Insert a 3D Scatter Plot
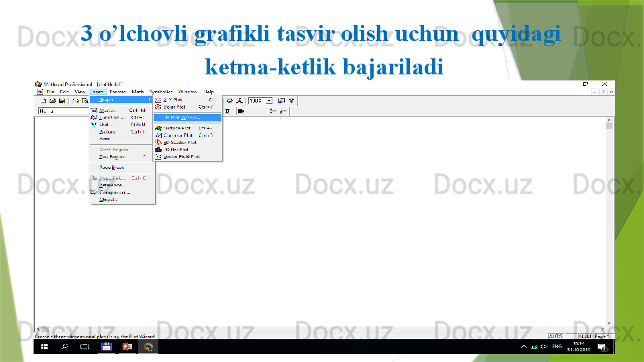 180,142
